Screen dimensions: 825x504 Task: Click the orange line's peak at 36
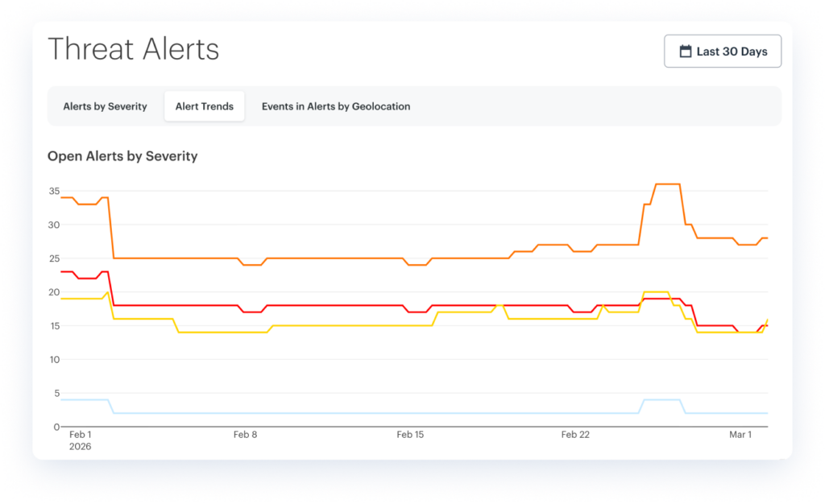pyautogui.click(x=668, y=184)
